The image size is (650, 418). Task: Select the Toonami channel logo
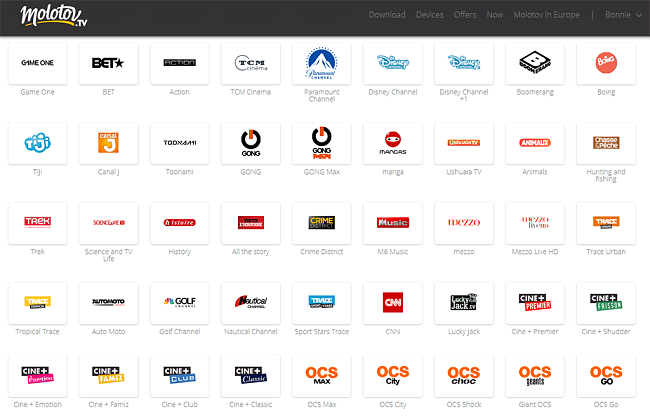coord(179,143)
